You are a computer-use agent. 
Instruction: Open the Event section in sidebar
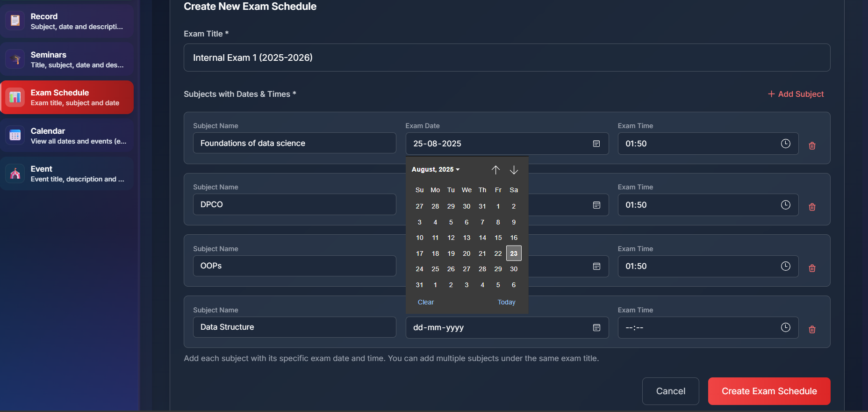point(67,173)
